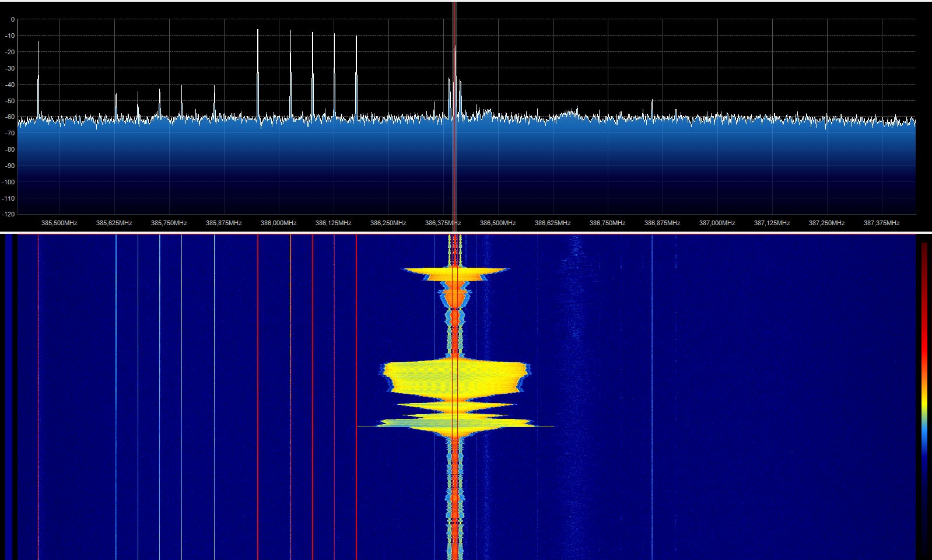Click the -10 dB level label
This screenshot has width=932, height=560.
tap(10, 36)
